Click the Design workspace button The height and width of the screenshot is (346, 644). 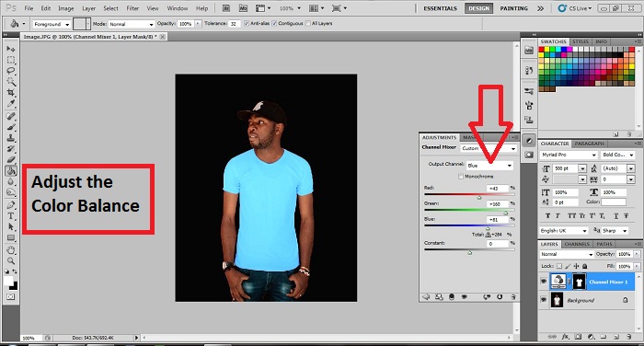(479, 8)
